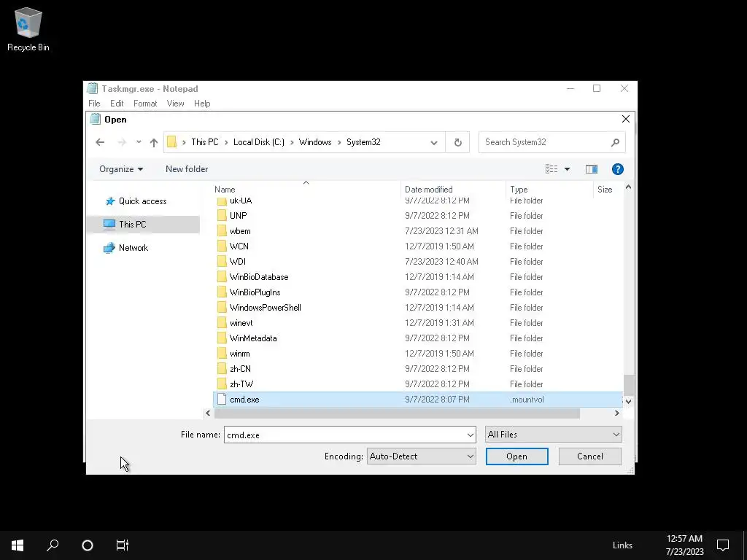Open the File name dropdown arrow

[x=470, y=435]
